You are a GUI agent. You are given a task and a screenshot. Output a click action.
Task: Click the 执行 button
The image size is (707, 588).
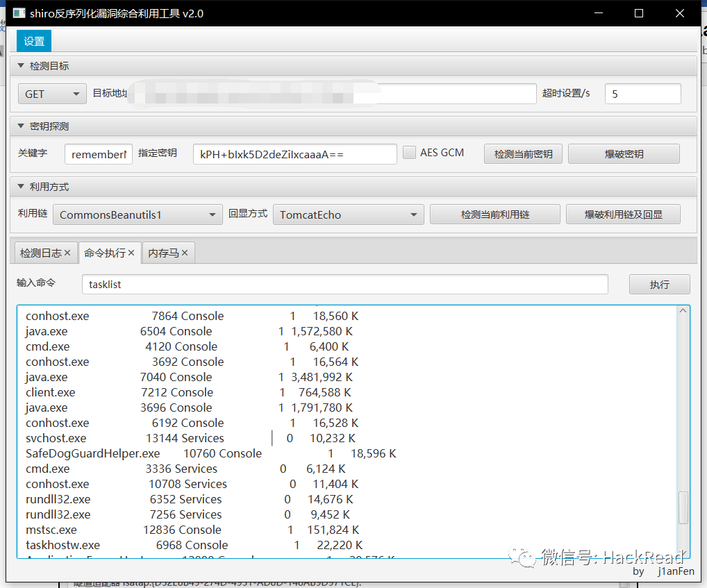[660, 285]
